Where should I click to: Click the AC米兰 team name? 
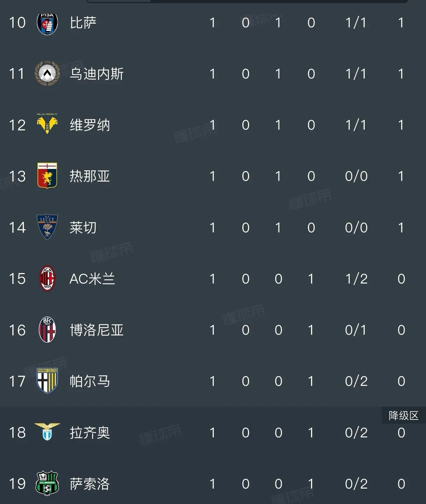point(92,279)
